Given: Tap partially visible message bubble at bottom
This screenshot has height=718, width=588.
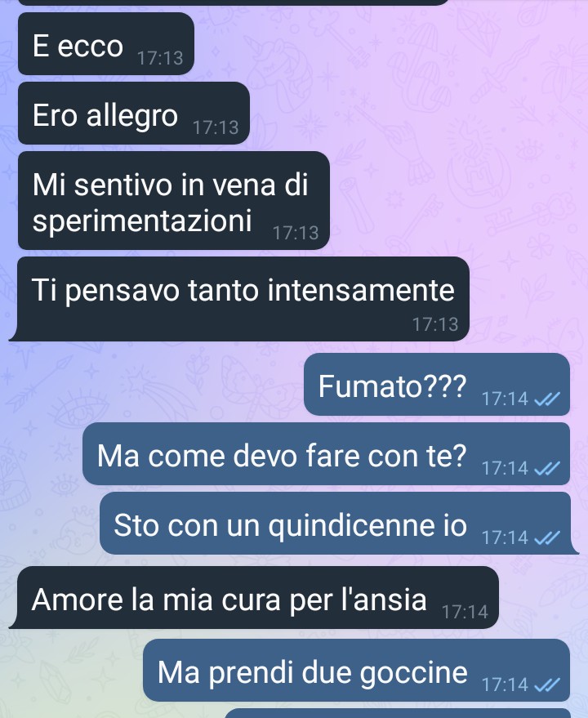Looking at the screenshot, I should click(x=399, y=713).
